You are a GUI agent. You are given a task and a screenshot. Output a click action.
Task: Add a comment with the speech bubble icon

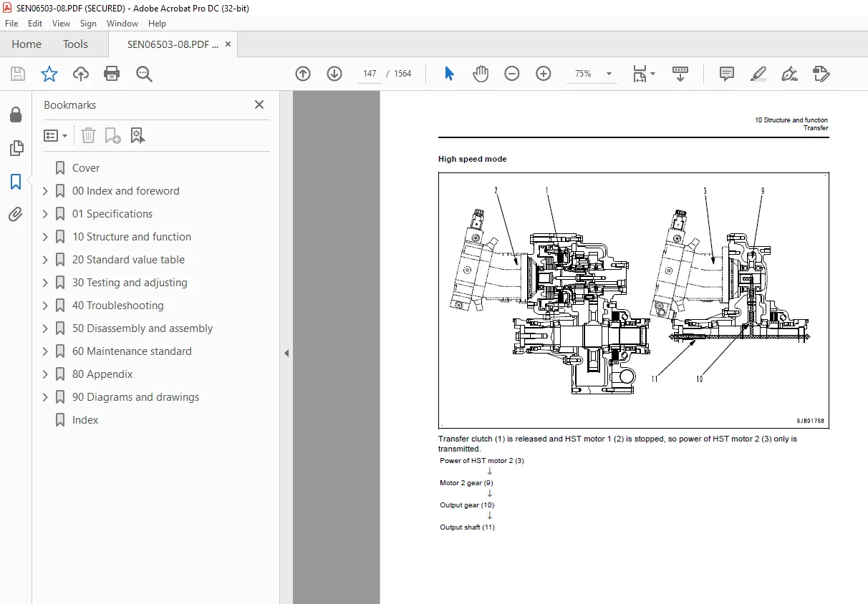(x=727, y=74)
